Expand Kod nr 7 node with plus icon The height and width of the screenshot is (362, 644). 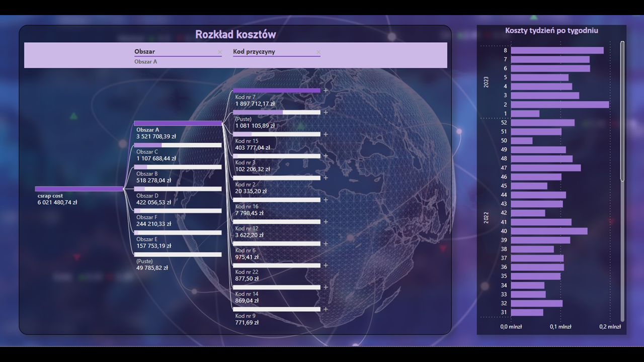(326, 90)
